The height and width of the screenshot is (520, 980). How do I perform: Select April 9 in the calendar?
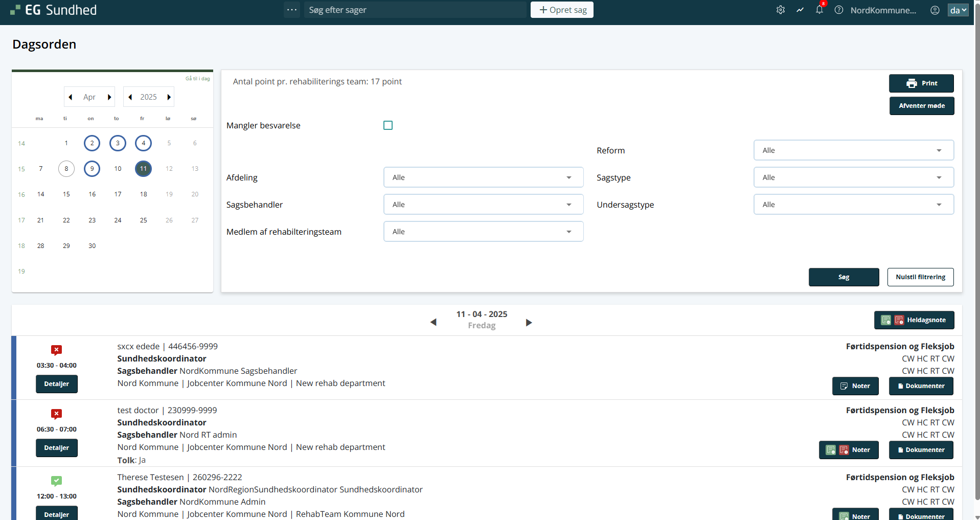[92, 169]
